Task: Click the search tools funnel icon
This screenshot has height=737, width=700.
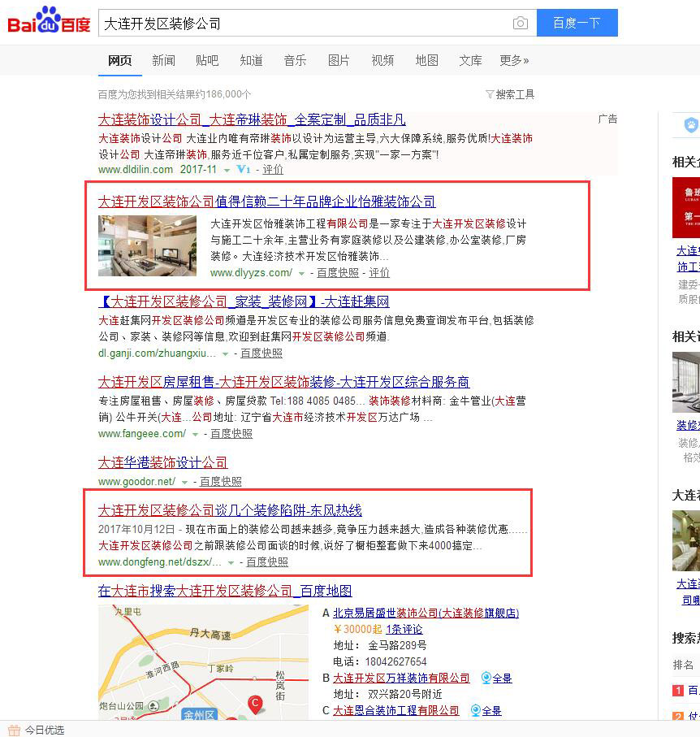Action: [x=490, y=94]
